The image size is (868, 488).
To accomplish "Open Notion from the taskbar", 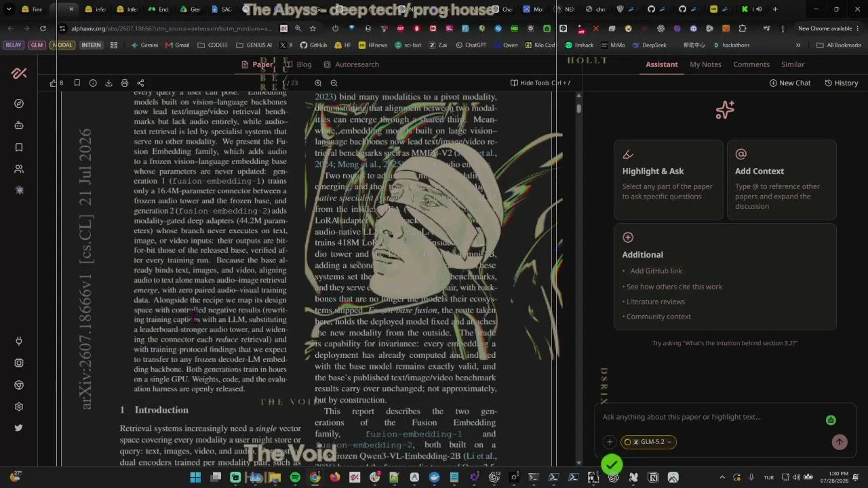I will tap(653, 477).
